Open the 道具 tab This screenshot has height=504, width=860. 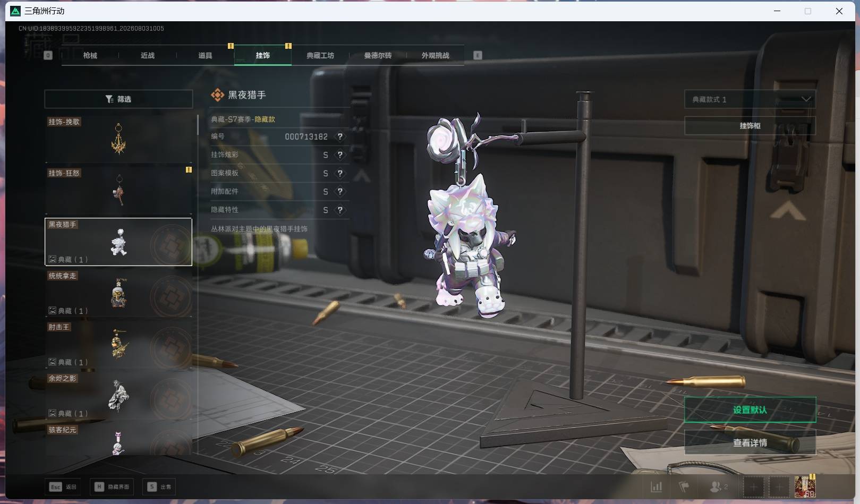coord(205,55)
